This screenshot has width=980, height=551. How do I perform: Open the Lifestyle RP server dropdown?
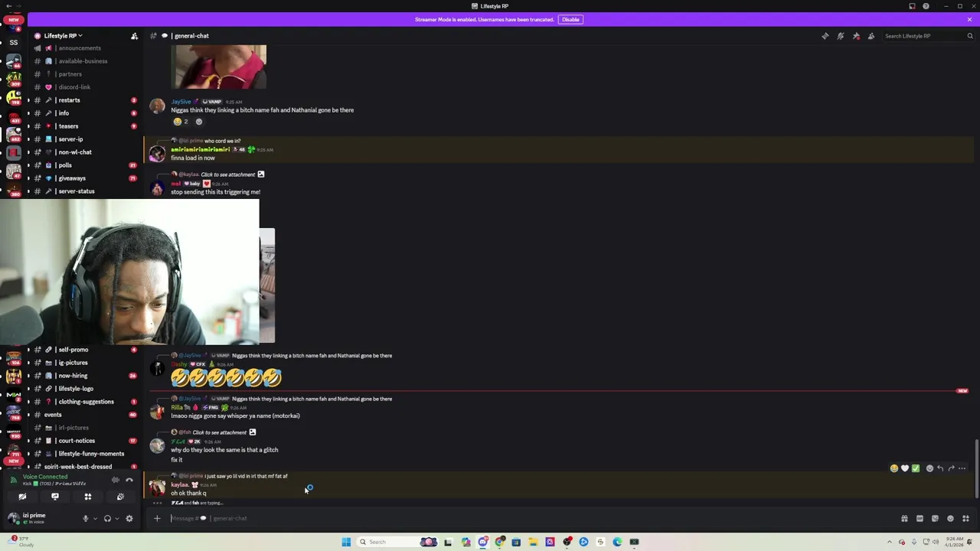(63, 35)
